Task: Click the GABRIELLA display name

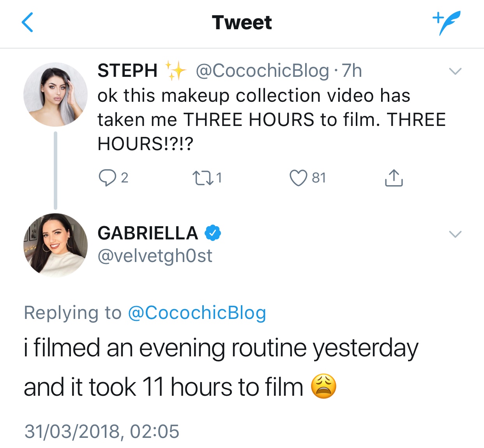Action: pos(148,233)
